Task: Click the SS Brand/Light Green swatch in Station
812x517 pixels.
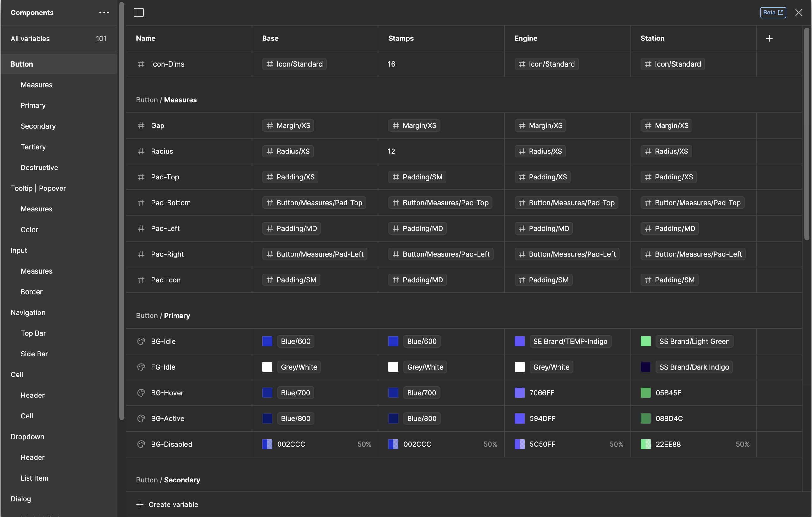Action: (646, 341)
